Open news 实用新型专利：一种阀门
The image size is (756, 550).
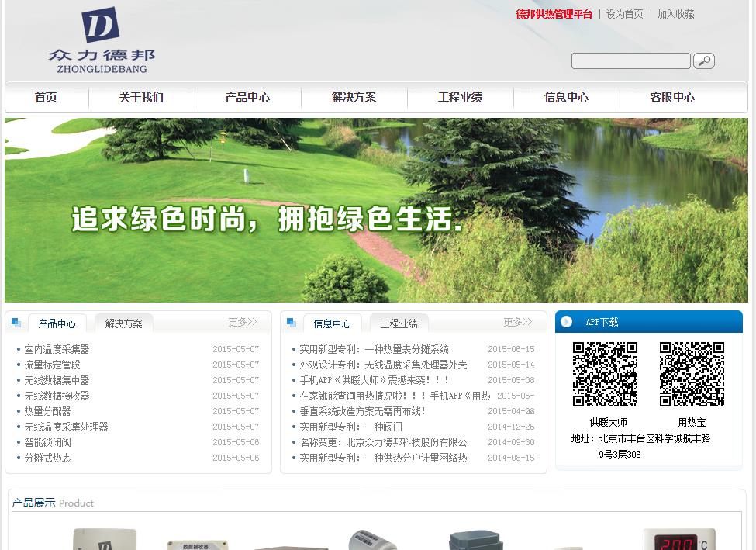[x=351, y=427]
